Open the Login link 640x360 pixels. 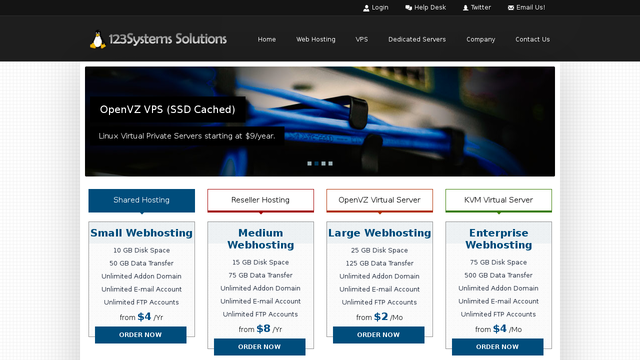(380, 7)
